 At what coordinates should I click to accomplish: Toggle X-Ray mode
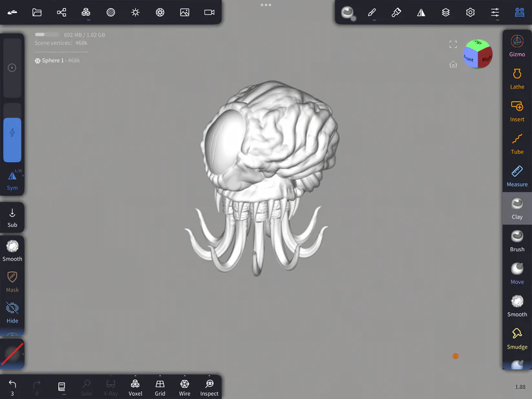tap(111, 387)
